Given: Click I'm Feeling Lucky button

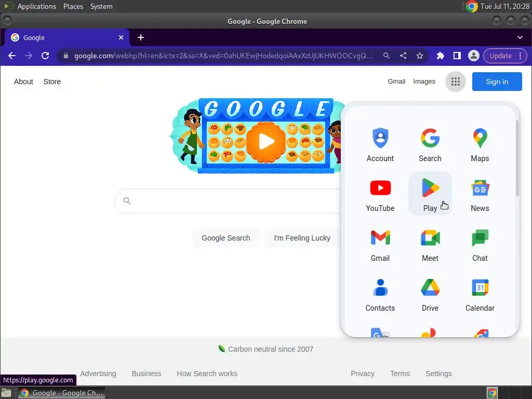Looking at the screenshot, I should [x=302, y=238].
